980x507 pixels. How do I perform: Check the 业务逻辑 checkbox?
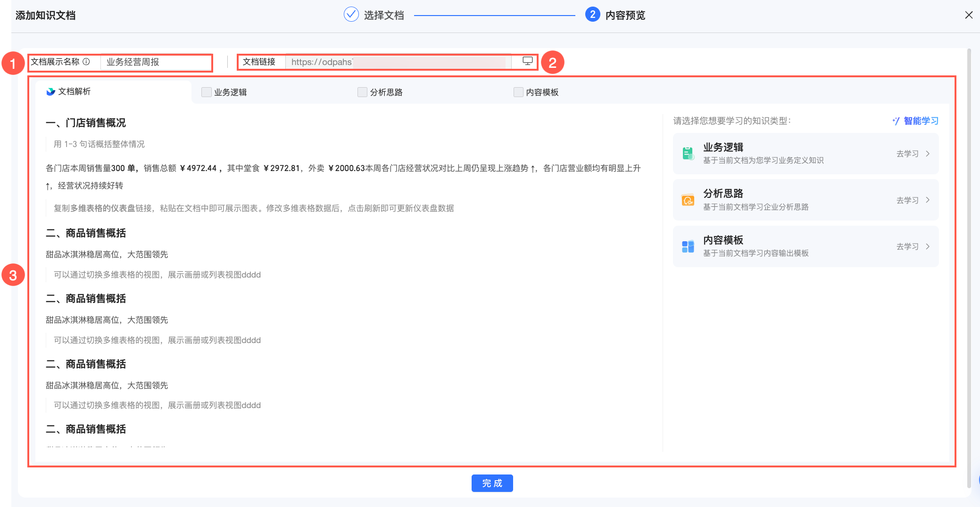coord(206,92)
